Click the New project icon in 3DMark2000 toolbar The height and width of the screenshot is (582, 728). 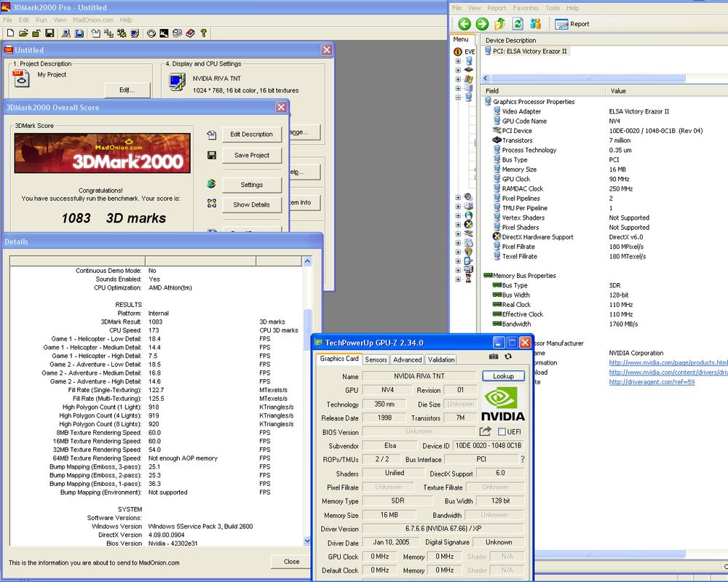pos(10,33)
